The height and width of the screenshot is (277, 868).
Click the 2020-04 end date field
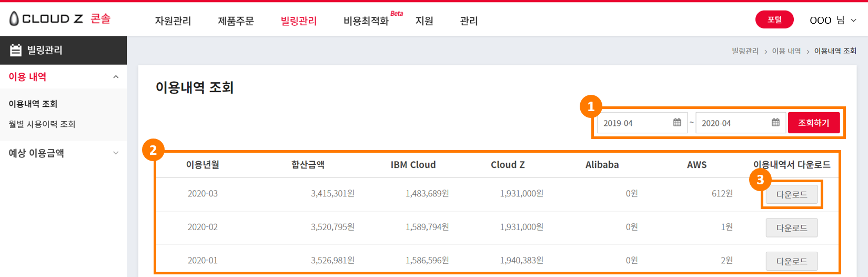pos(741,123)
